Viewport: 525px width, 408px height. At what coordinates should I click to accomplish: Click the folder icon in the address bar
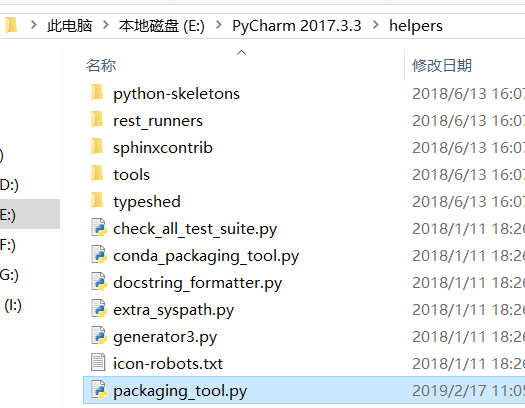point(11,25)
